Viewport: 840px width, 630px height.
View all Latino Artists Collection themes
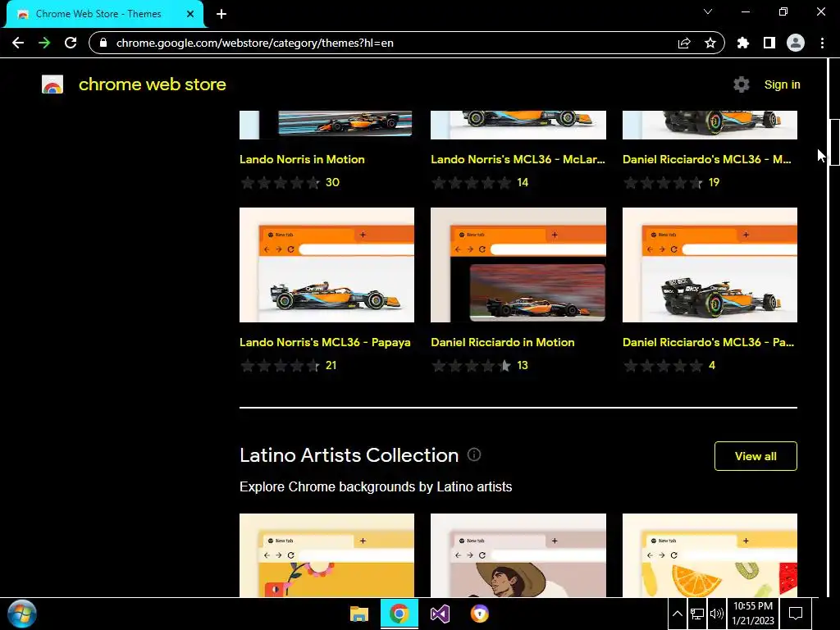click(756, 456)
